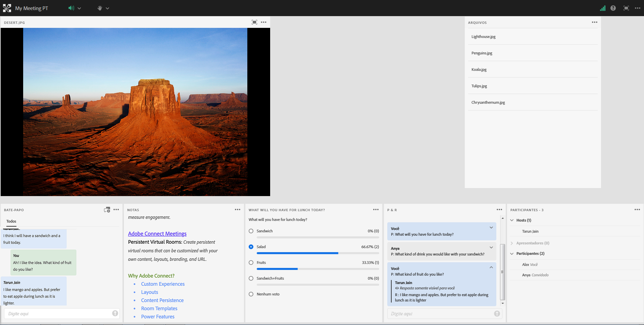Vote for Fruits in the lunch poll
Image resolution: width=644 pixels, height=325 pixels.
[x=251, y=262]
